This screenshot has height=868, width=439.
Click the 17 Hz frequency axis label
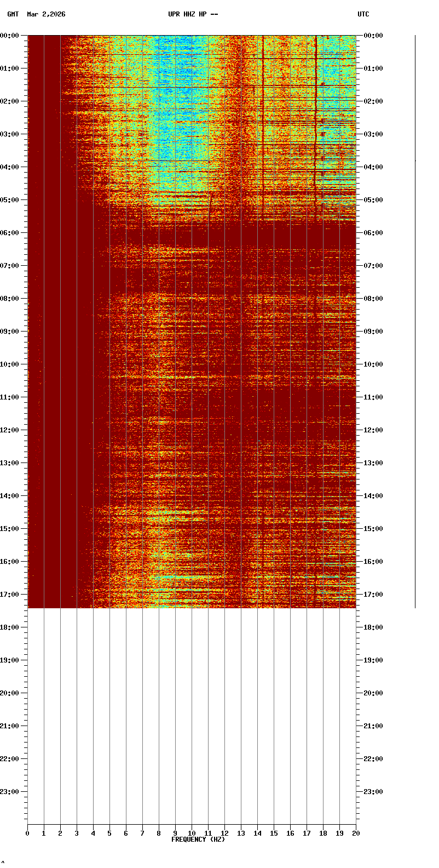pos(307,833)
